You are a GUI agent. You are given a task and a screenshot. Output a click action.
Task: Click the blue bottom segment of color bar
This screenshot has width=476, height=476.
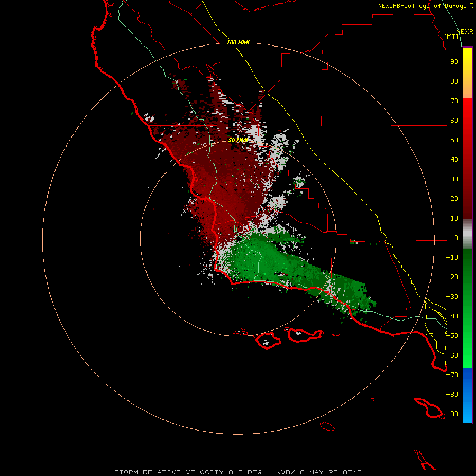tap(467, 396)
